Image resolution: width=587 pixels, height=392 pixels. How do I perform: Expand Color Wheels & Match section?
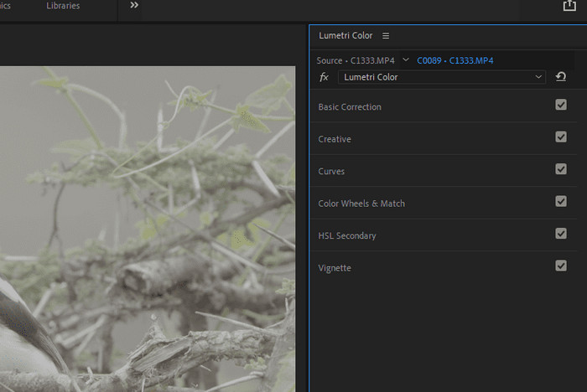pos(361,204)
